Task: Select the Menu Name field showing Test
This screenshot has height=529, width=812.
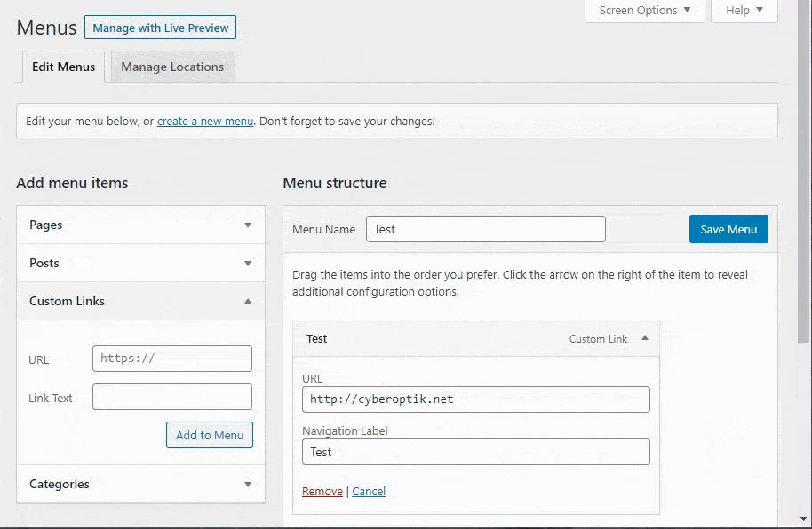Action: pos(485,228)
